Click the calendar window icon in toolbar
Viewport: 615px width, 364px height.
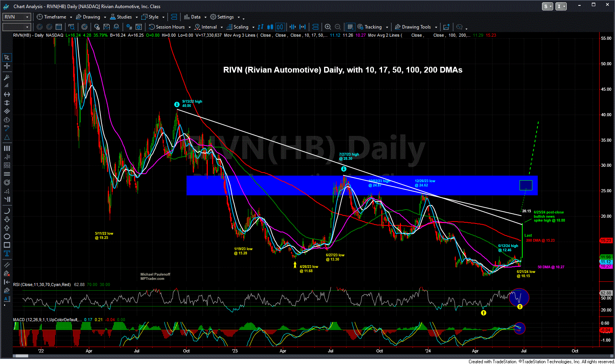click(59, 27)
